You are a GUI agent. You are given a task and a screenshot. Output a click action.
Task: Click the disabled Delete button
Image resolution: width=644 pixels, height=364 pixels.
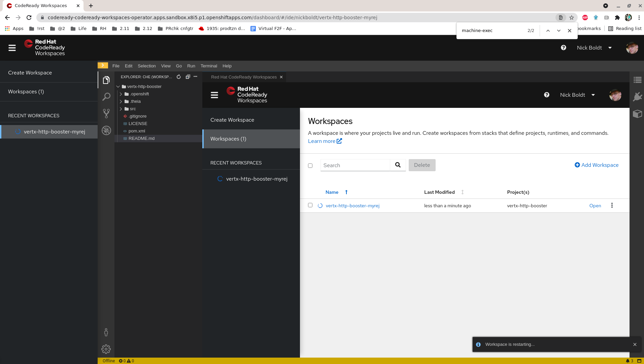tap(422, 165)
